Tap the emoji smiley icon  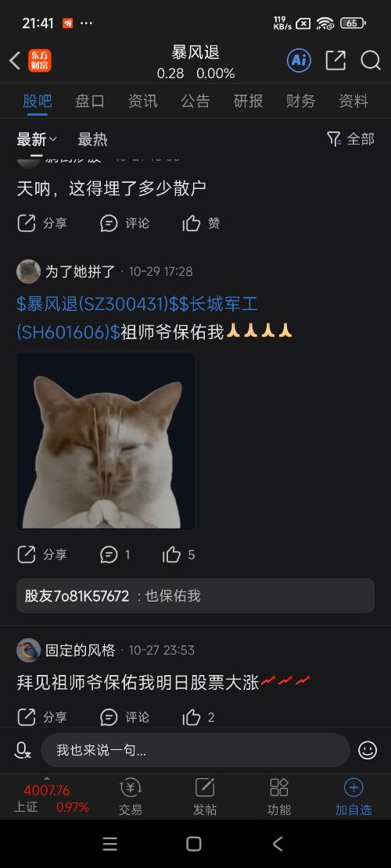[368, 750]
